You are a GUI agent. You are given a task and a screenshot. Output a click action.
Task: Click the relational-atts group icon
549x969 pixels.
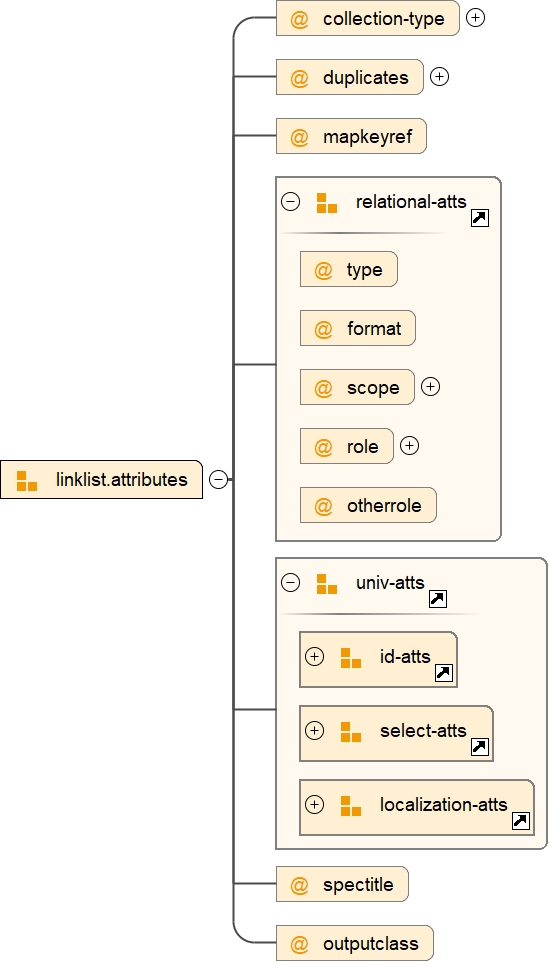click(x=327, y=203)
